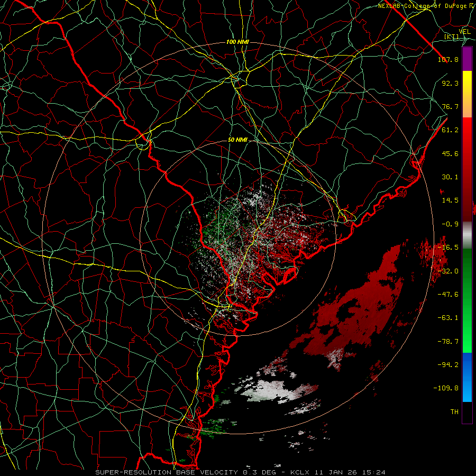Screen dimensions: 476x476
Task: Click the "100 NMI" range ring label
Action: pyautogui.click(x=237, y=42)
